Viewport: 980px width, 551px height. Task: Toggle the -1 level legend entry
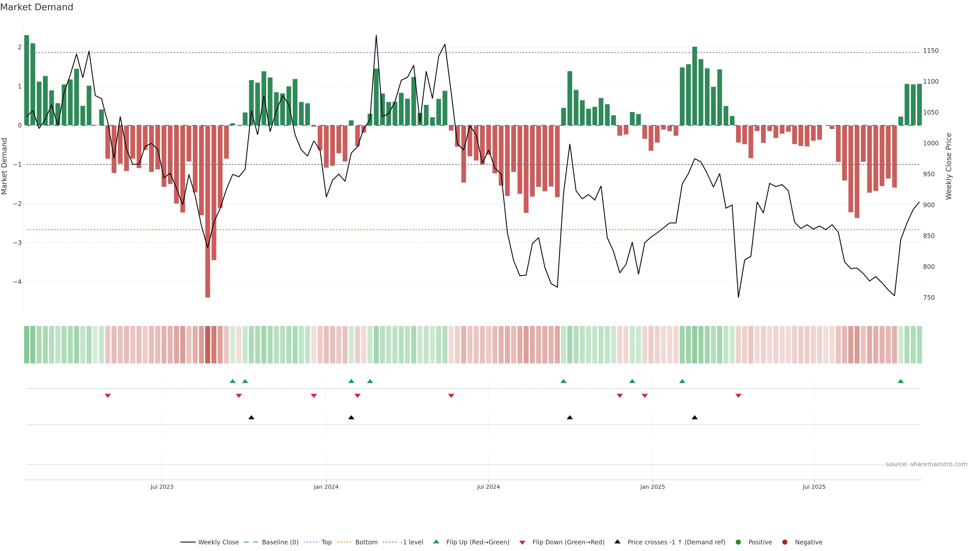point(412,542)
